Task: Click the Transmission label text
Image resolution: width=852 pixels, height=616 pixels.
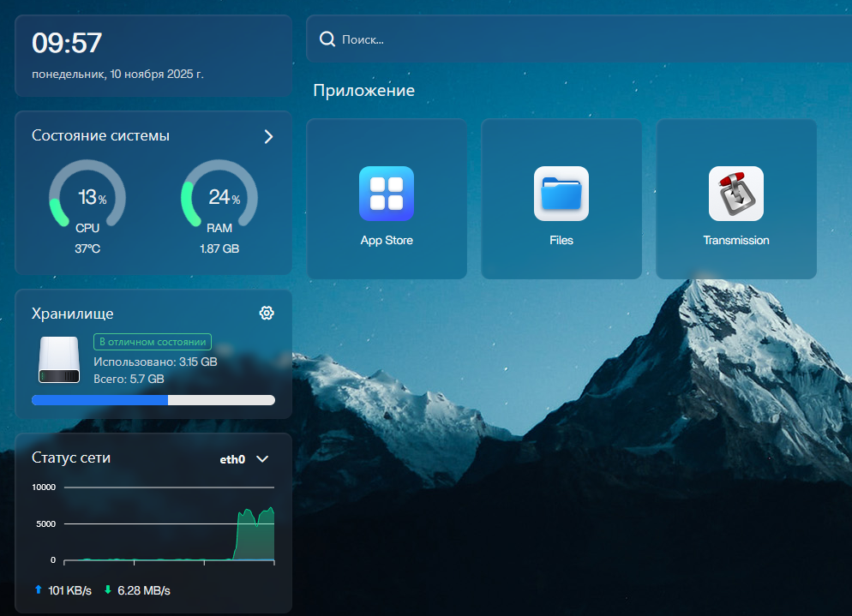Action: [736, 240]
